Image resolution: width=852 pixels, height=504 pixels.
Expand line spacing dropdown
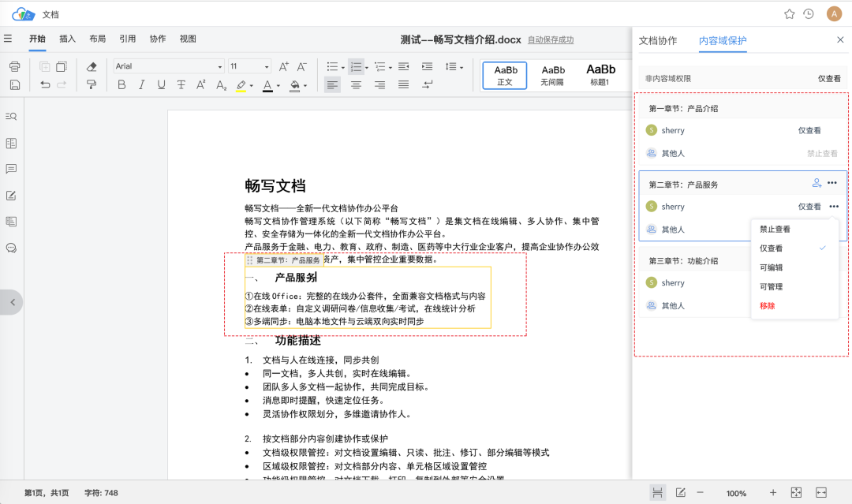click(461, 68)
